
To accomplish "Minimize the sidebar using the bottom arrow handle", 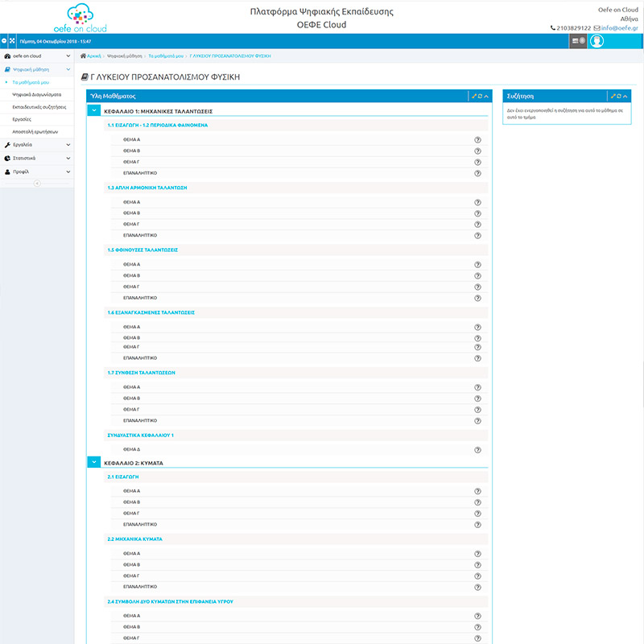I will pos(36,184).
